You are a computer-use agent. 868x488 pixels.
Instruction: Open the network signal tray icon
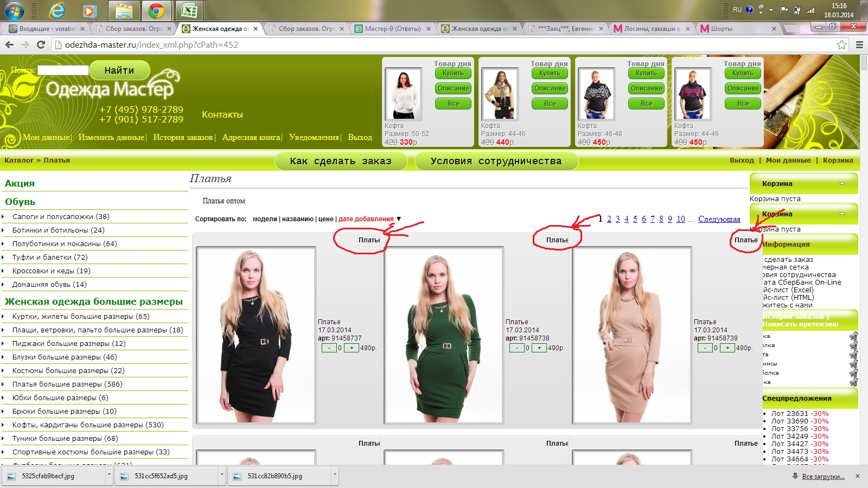[810, 10]
